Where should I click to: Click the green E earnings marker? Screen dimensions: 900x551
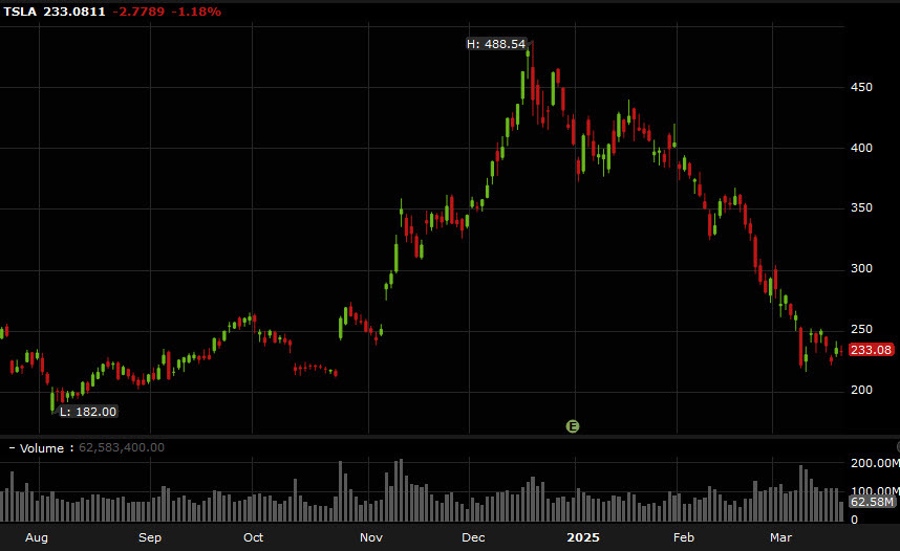pyautogui.click(x=572, y=426)
